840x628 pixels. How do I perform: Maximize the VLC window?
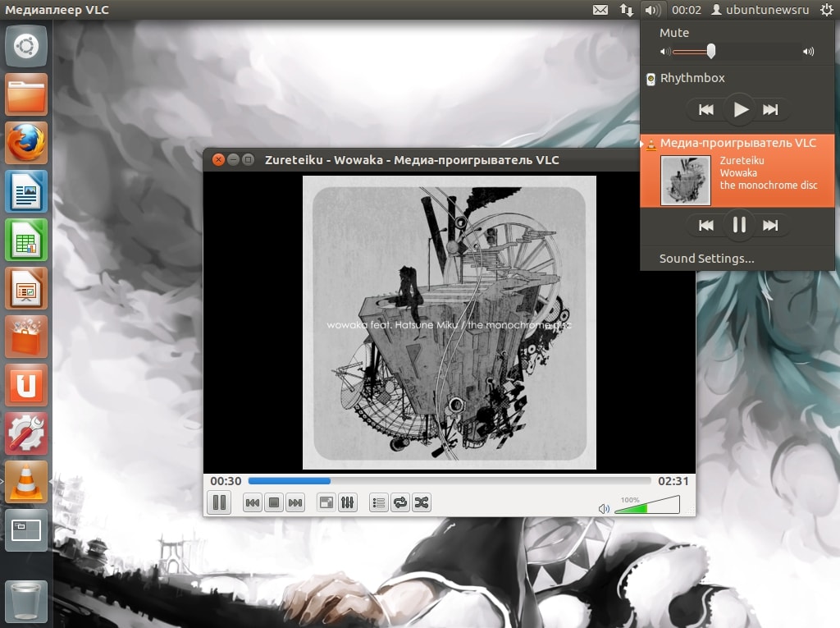click(x=248, y=160)
